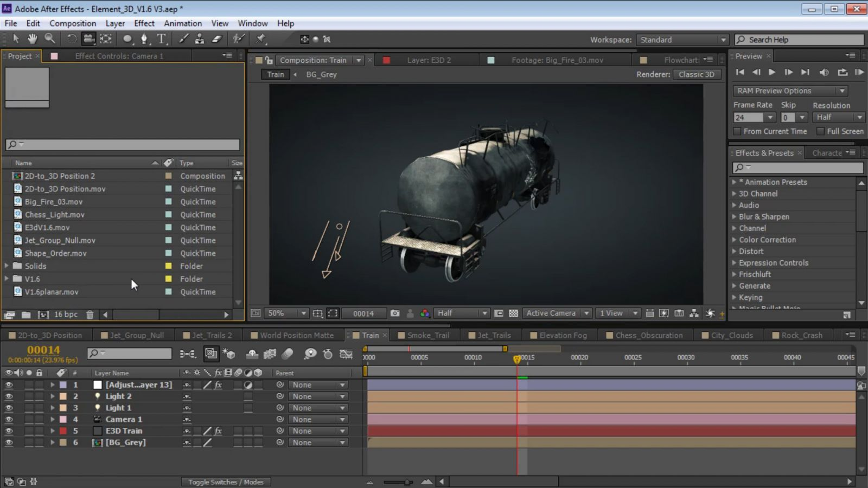Open the Animation menu
The height and width of the screenshot is (488, 868).
[182, 23]
